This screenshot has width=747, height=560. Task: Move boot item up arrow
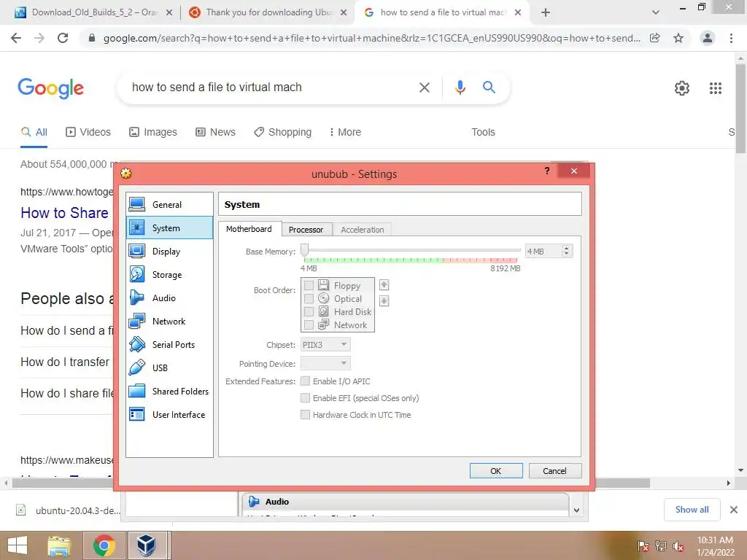[384, 285]
